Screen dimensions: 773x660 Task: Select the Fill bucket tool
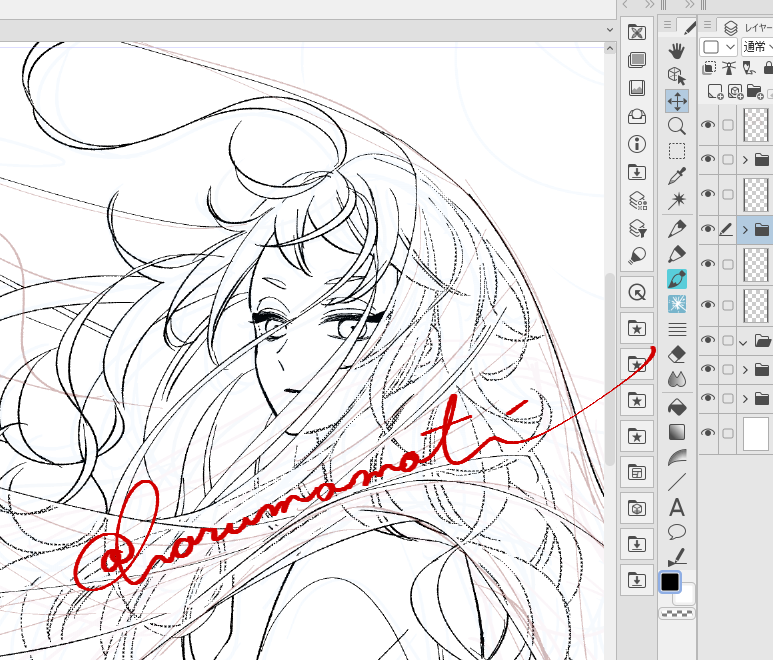tap(677, 407)
